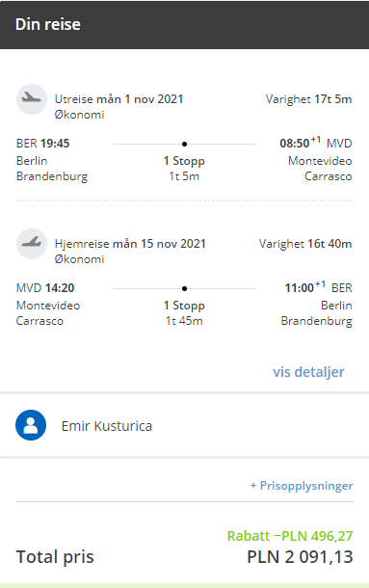Screen dimensions: 369x588
Task: Click the 08:50 MVD arrival time
Action: coord(316,143)
